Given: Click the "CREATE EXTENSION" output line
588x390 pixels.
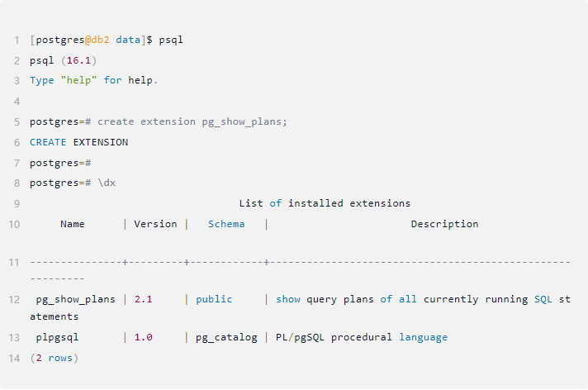Looking at the screenshot, I should pyautogui.click(x=79, y=142).
